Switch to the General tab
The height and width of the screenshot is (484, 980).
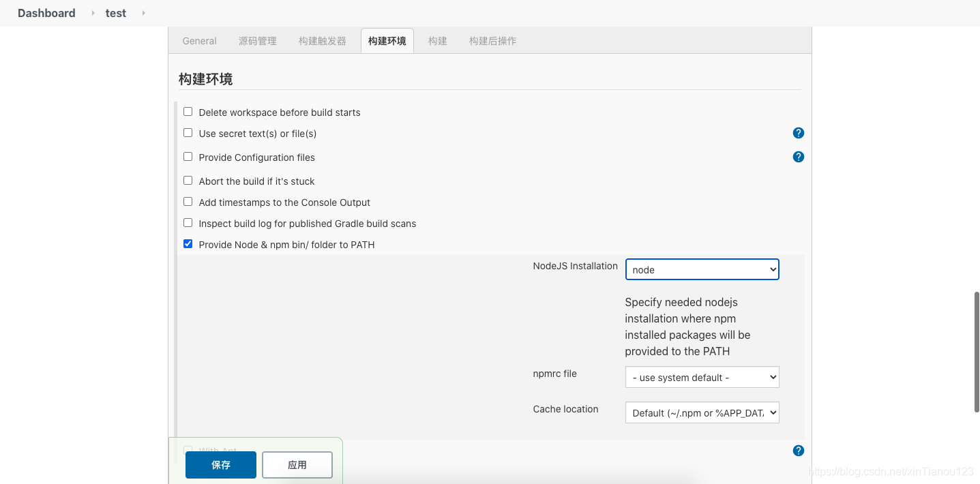(200, 41)
